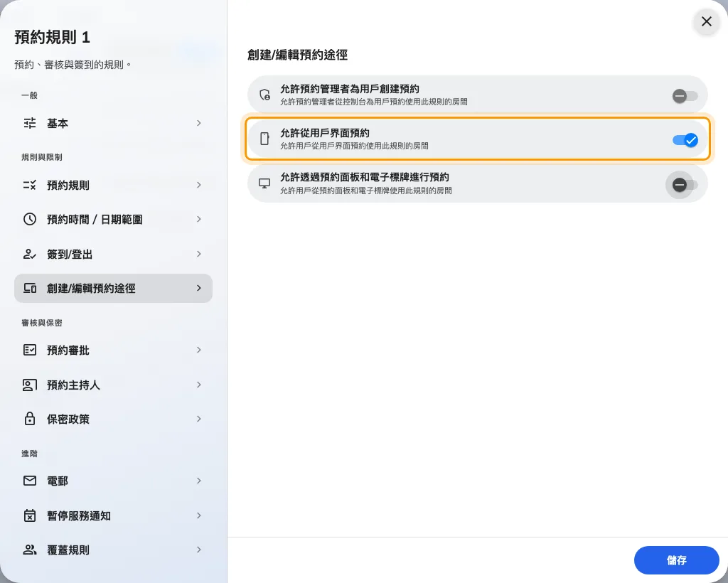Click the 儲存 save button

677,560
